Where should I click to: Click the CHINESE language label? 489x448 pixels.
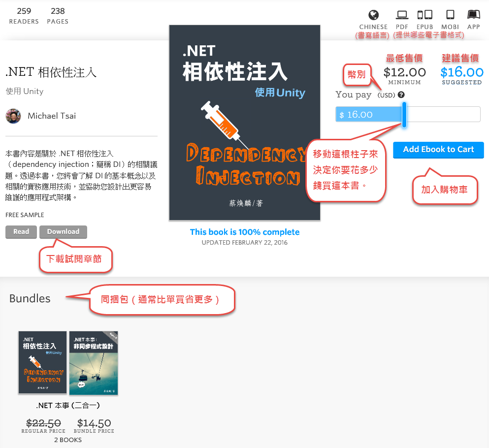pos(373,27)
